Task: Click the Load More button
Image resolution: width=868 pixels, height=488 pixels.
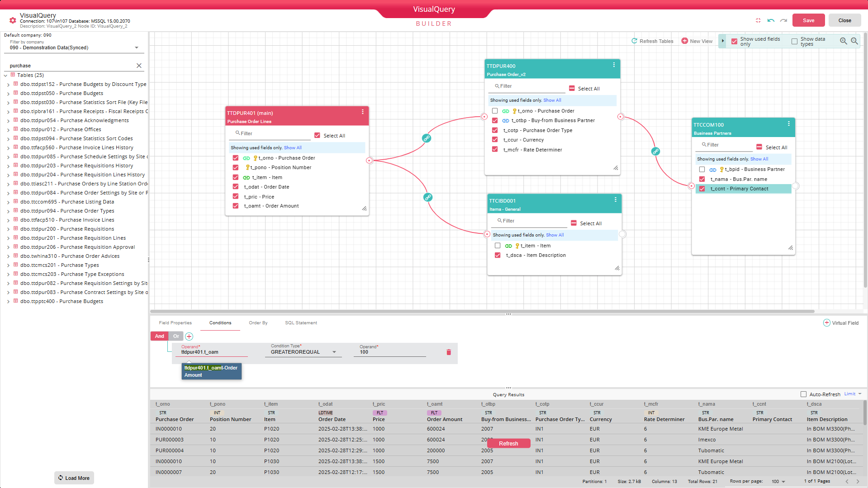Action: tap(74, 478)
